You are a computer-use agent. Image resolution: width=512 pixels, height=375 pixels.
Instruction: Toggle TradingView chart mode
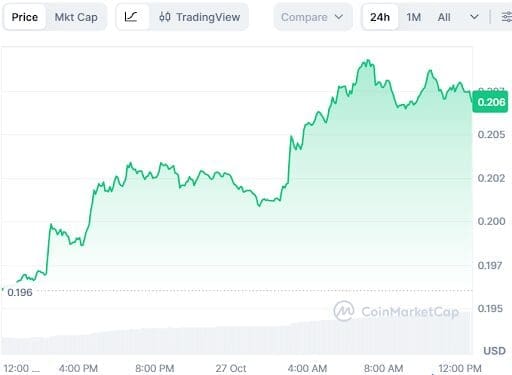tap(199, 17)
